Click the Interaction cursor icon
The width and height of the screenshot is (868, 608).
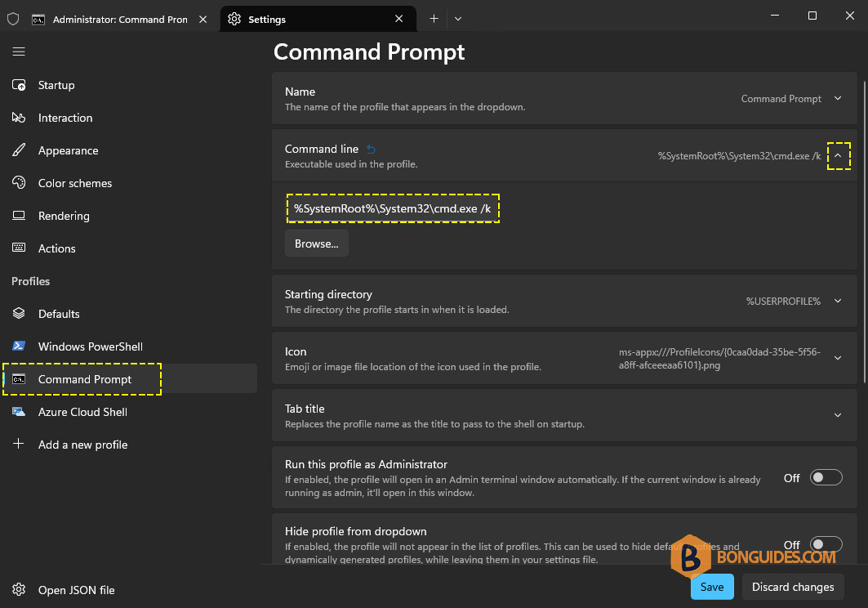19,118
